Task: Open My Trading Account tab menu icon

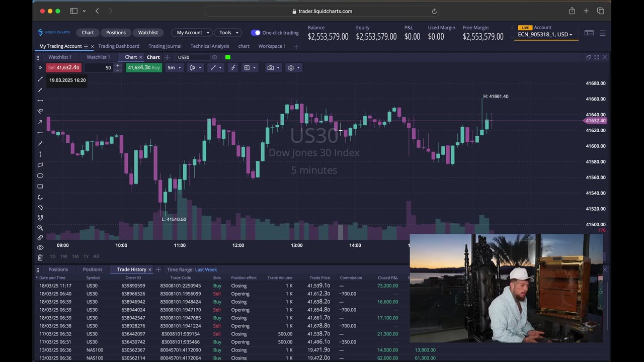Action: coord(86,46)
